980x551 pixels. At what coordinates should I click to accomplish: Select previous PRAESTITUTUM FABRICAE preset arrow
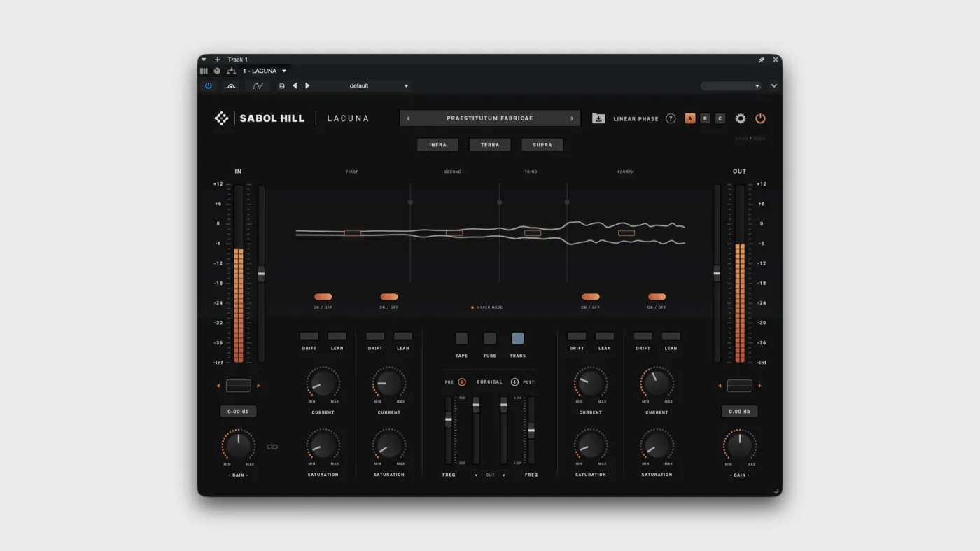click(x=409, y=118)
